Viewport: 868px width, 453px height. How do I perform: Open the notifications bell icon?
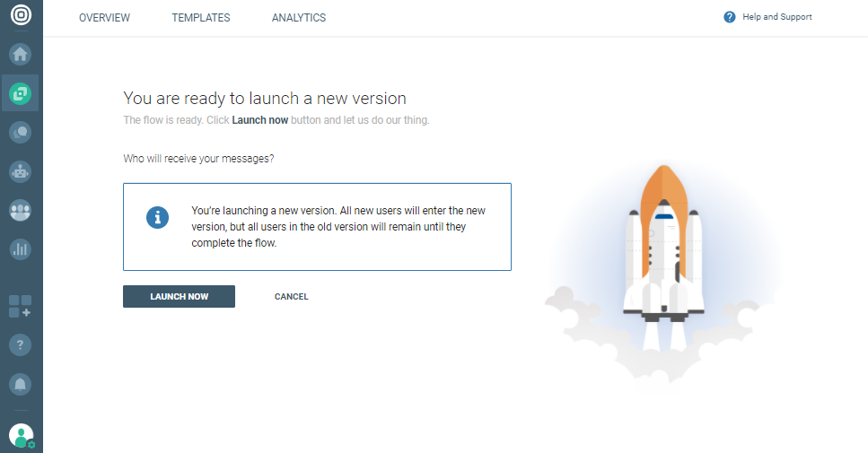click(21, 385)
